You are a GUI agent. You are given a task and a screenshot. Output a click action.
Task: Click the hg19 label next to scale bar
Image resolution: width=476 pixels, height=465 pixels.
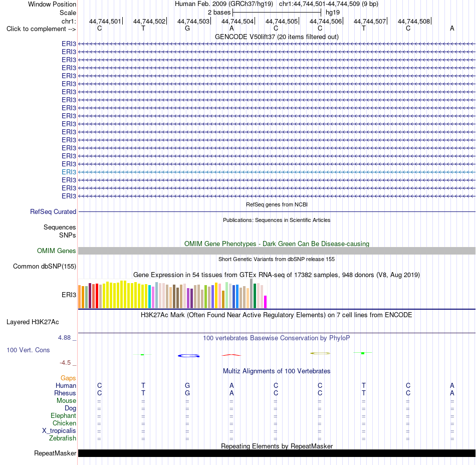(x=332, y=13)
